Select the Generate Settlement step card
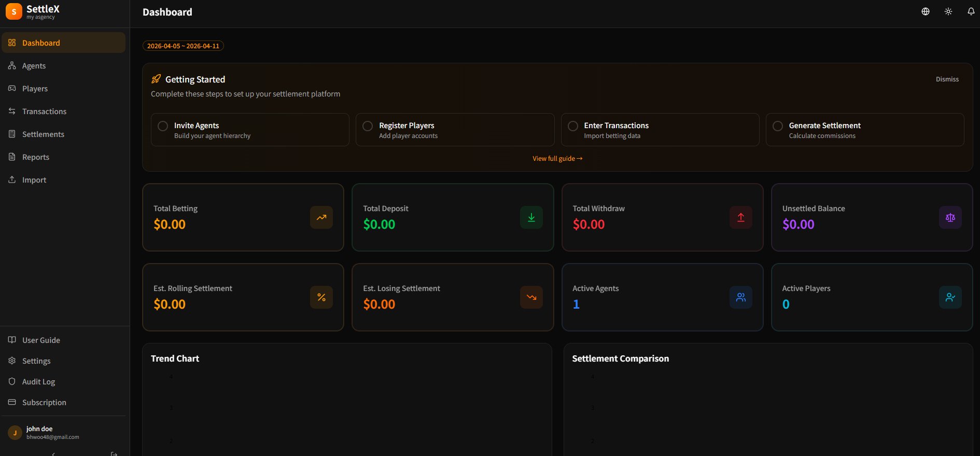 pyautogui.click(x=864, y=130)
